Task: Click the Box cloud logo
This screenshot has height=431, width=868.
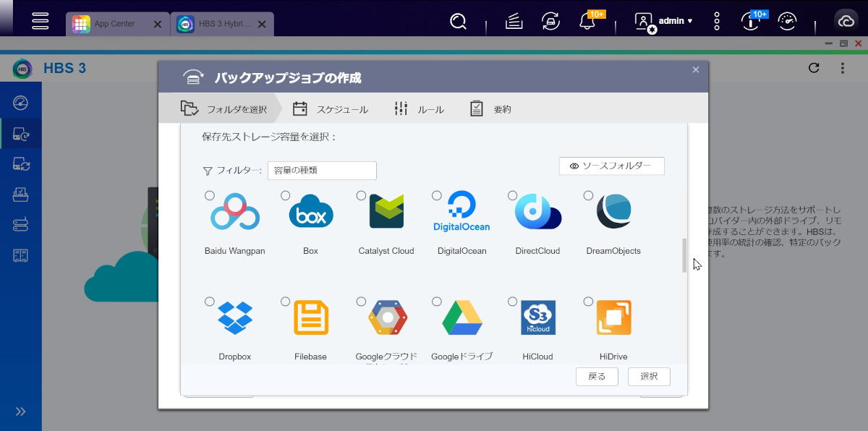Action: click(311, 212)
